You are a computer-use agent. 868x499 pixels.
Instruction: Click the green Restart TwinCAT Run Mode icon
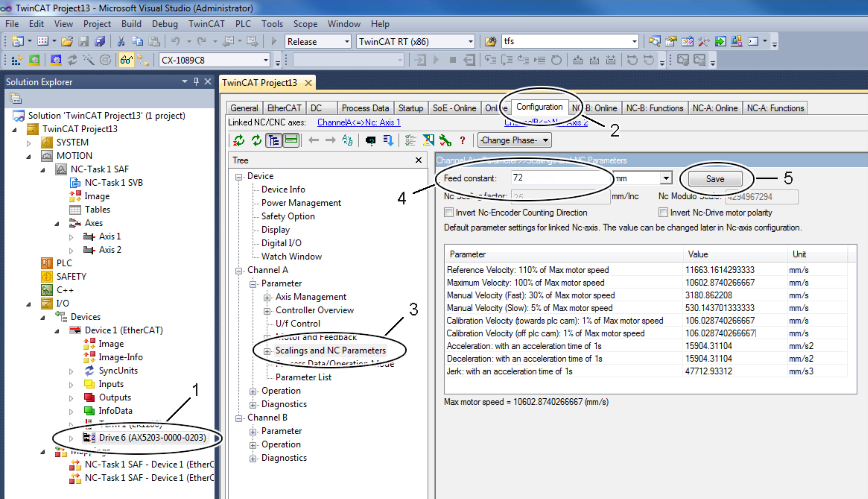click(x=34, y=60)
